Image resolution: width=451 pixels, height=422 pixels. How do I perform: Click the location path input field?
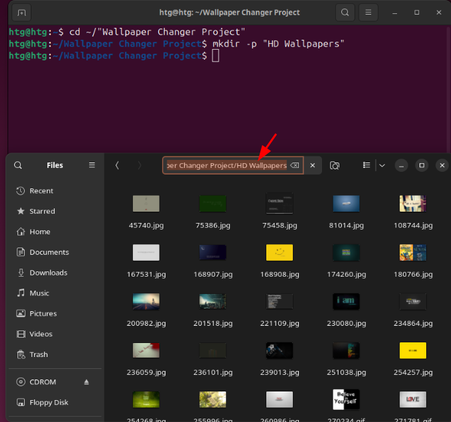tap(233, 165)
